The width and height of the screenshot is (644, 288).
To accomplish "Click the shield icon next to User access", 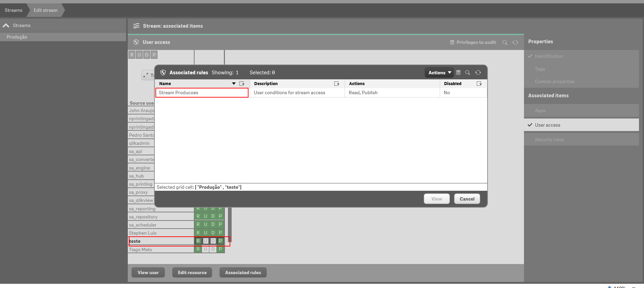I will click(x=136, y=42).
